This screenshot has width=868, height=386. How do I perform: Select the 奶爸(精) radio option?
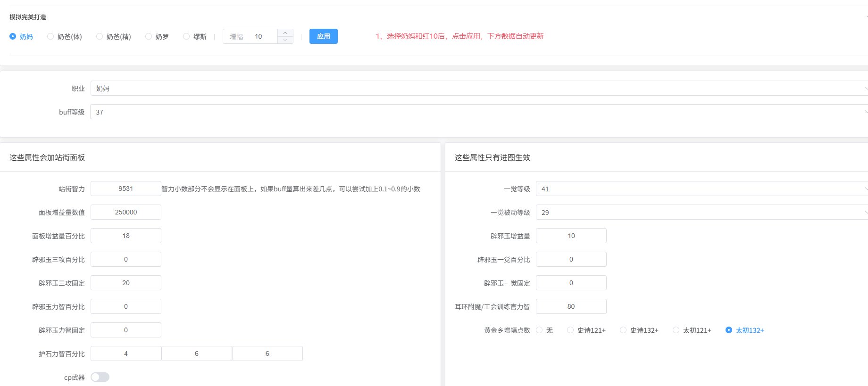click(114, 36)
